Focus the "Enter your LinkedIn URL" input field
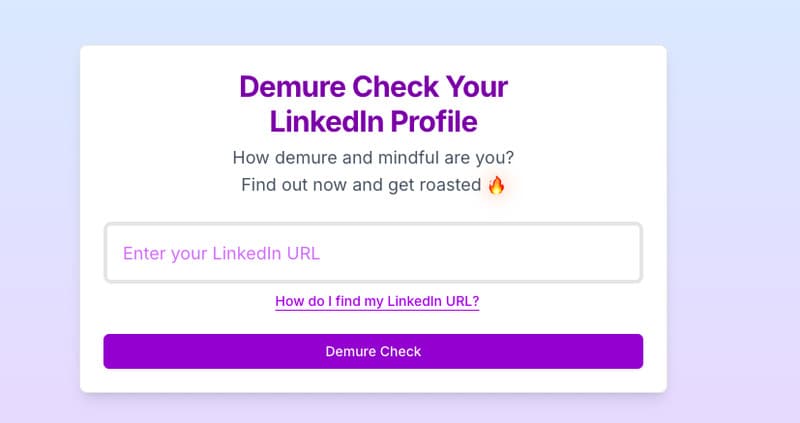The image size is (800, 423). point(373,253)
